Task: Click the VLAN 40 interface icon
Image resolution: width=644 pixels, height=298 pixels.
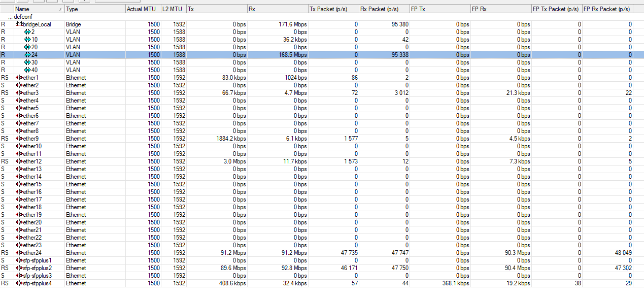Action: point(27,70)
